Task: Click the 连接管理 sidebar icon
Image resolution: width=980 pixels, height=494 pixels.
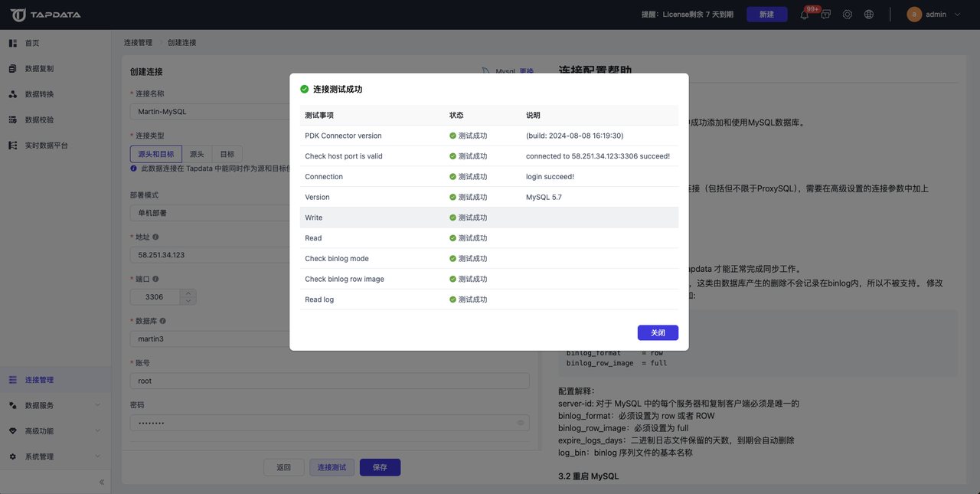Action: point(13,380)
